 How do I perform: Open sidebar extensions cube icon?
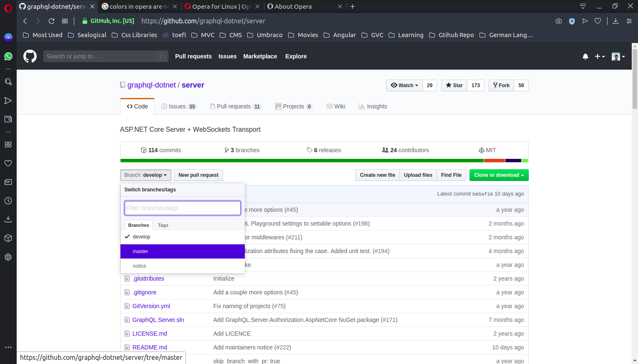tap(8, 238)
